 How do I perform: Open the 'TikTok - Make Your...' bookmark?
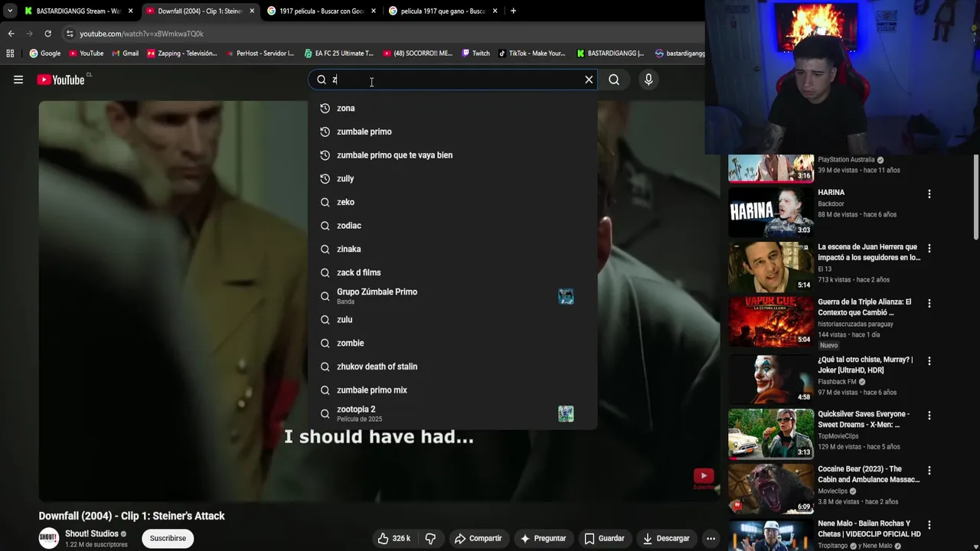coord(531,54)
